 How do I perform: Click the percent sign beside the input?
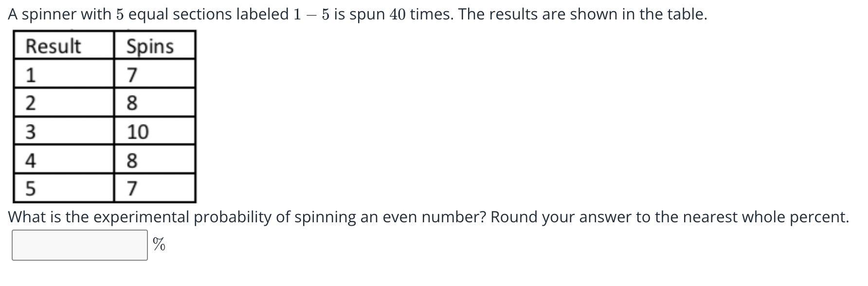(159, 244)
